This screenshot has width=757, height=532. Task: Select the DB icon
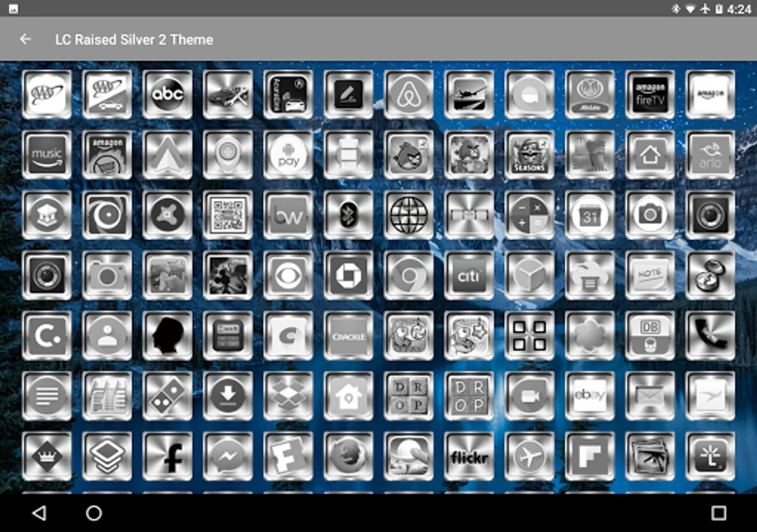[650, 336]
